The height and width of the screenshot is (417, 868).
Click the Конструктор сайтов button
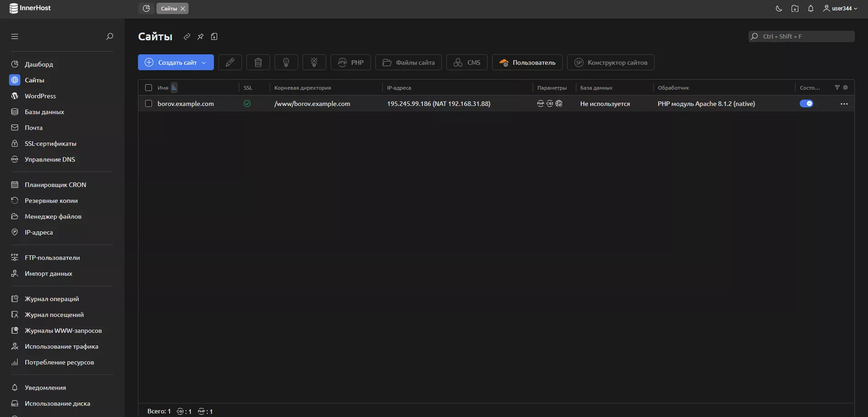point(611,62)
